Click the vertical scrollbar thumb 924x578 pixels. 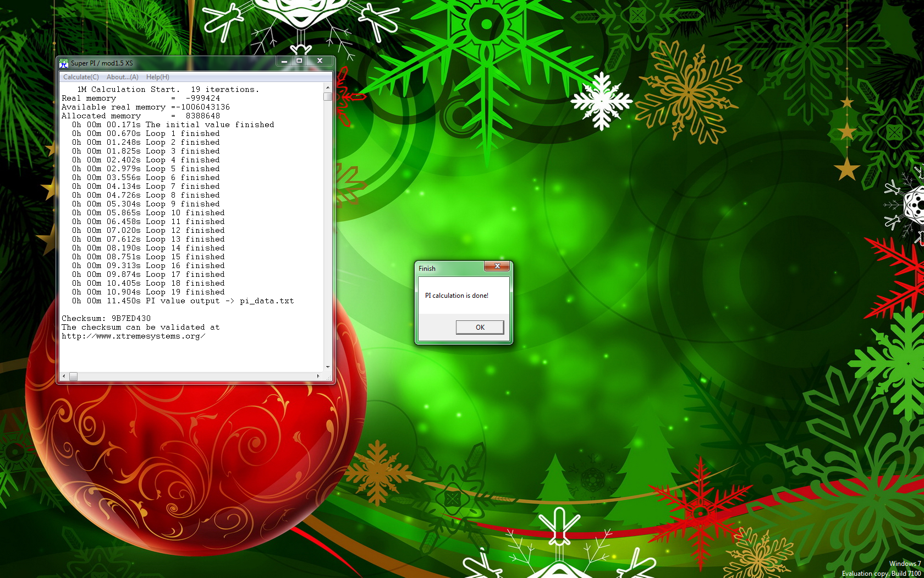click(x=328, y=97)
